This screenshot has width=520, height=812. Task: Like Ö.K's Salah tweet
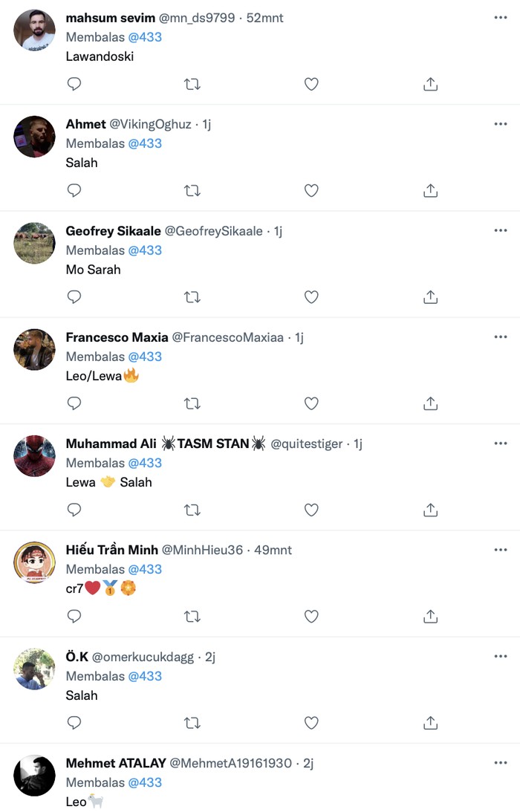(x=311, y=723)
